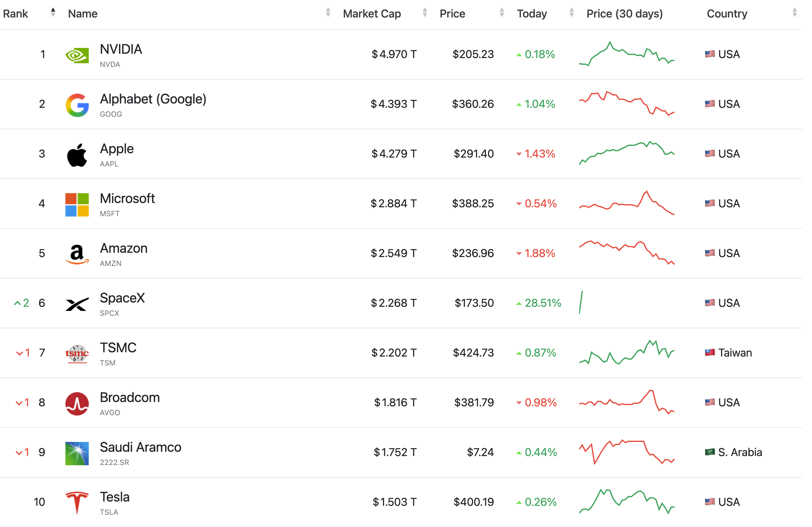Click NVIDIA 30-day price chart
The width and height of the screenshot is (812, 527).
click(627, 53)
